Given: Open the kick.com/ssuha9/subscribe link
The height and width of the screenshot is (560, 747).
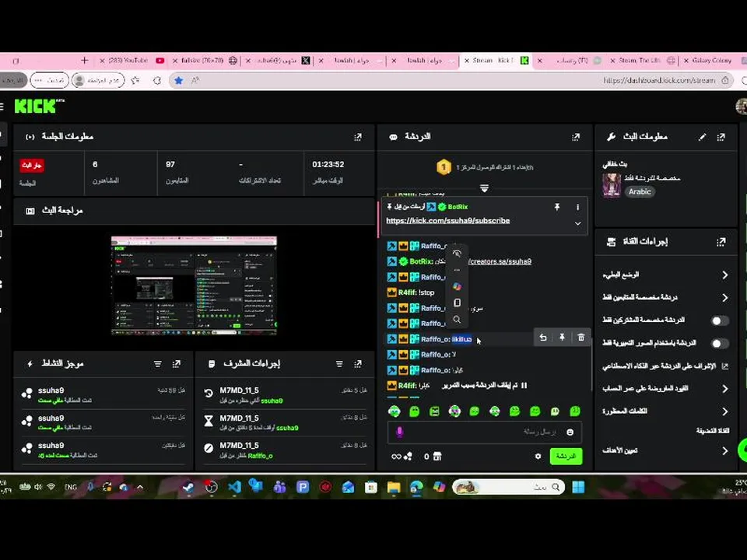Looking at the screenshot, I should (x=448, y=220).
